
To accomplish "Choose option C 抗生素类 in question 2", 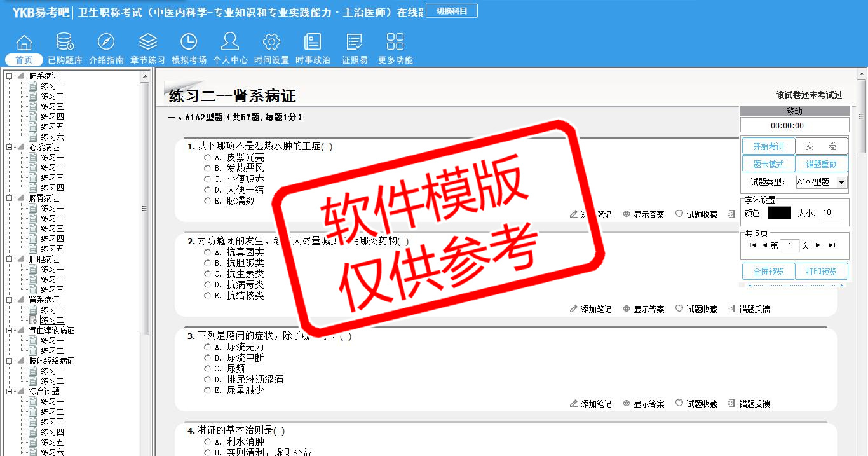I will (208, 274).
